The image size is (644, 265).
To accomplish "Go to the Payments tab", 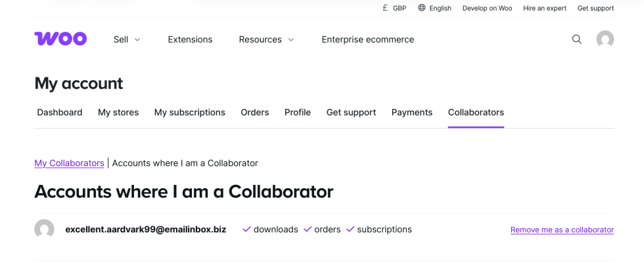I will click(x=412, y=112).
